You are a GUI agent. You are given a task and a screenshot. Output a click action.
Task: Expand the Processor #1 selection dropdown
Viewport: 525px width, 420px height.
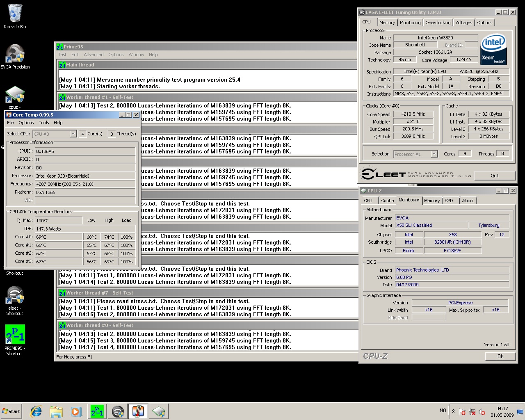point(434,154)
